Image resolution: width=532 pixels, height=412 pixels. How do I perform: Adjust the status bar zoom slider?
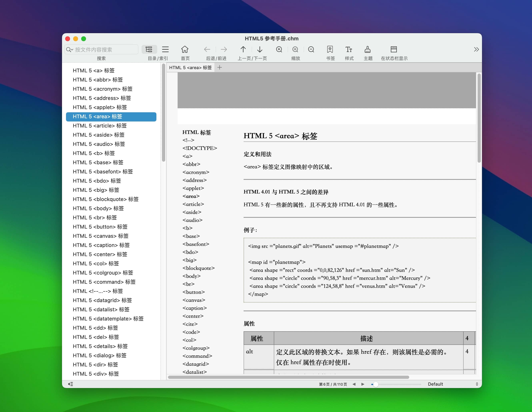396,384
